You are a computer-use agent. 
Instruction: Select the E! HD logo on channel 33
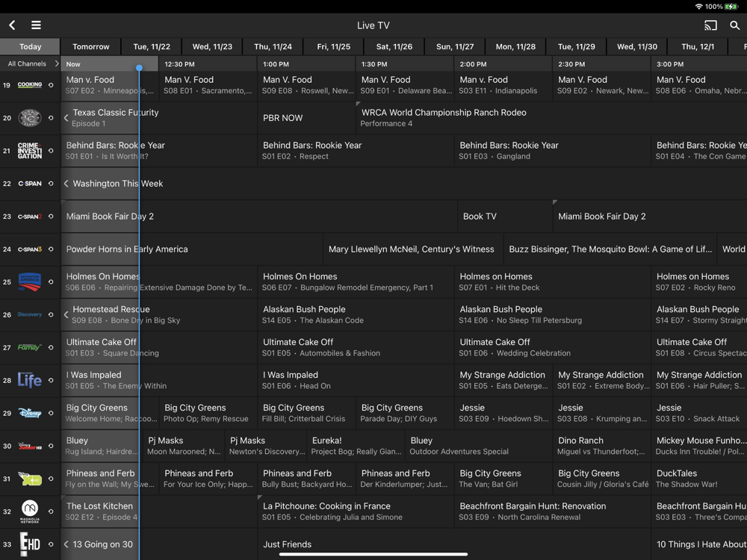(30, 544)
